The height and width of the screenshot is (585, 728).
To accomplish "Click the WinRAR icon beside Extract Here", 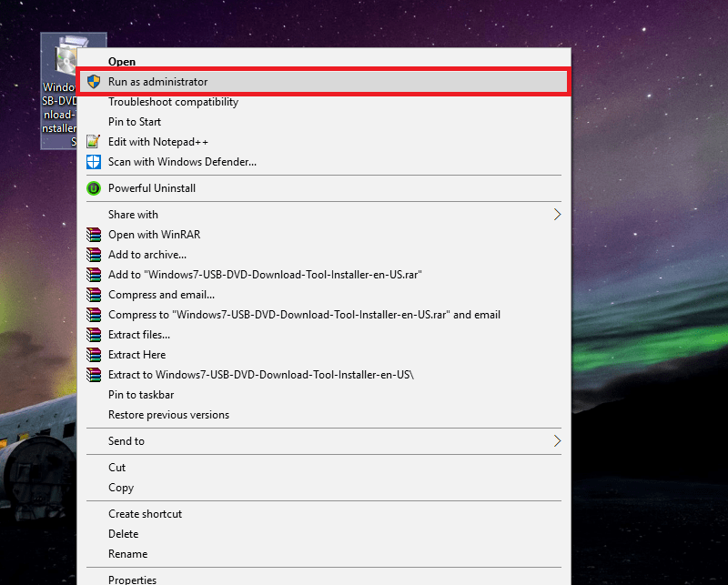I will [x=94, y=354].
